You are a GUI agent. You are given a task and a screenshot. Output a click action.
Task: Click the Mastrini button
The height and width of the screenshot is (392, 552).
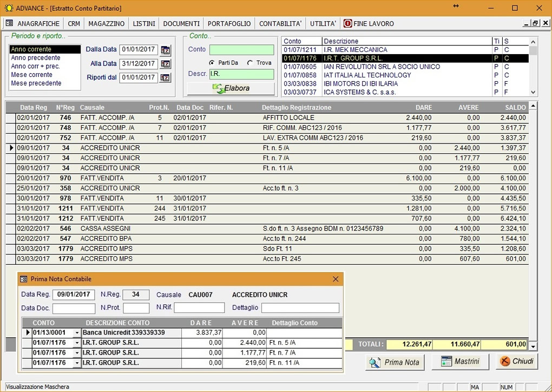tap(460, 362)
